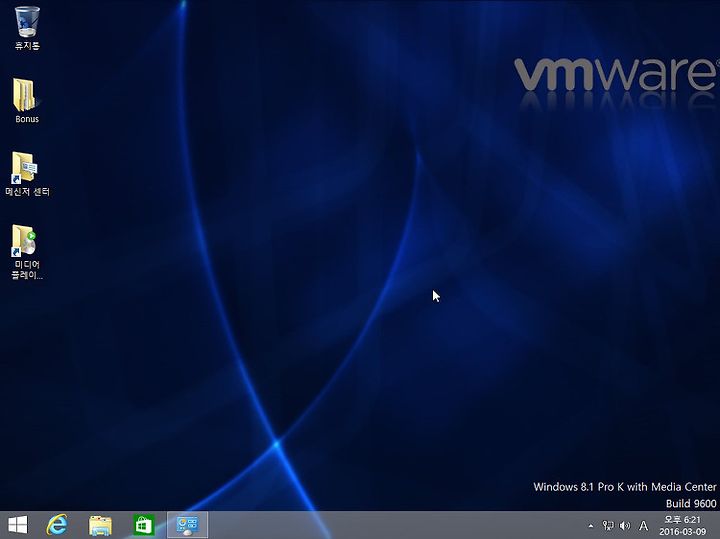Image resolution: width=720 pixels, height=539 pixels.
Task: Select the Bonus folder on desktop
Action: click(x=26, y=100)
